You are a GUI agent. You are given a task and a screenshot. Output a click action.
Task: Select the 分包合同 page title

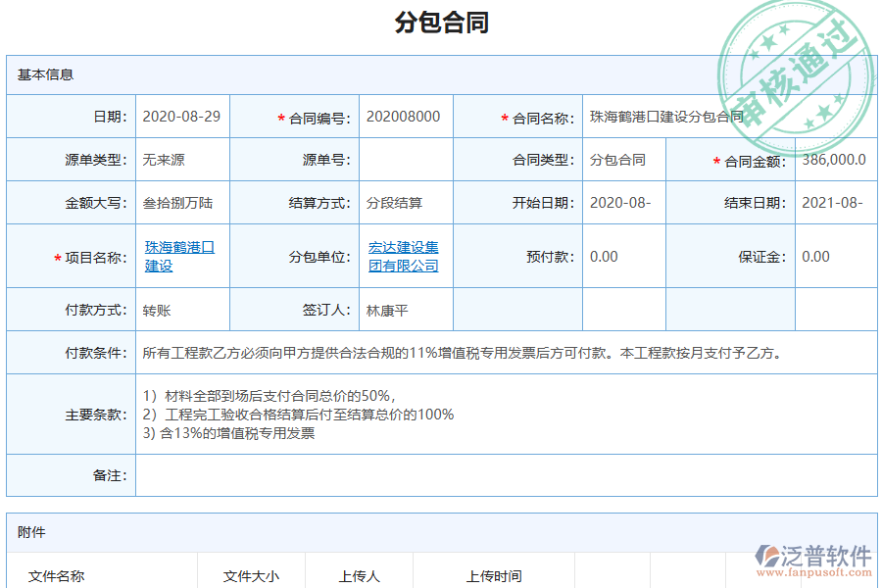point(440,22)
